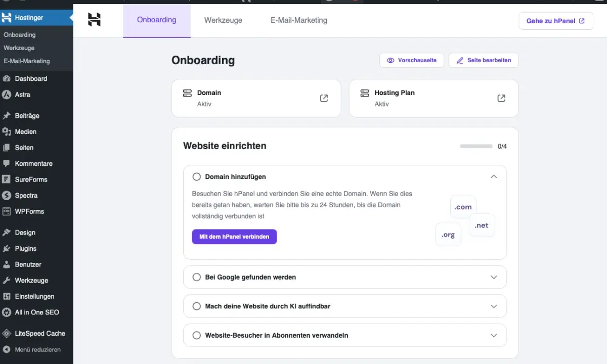This screenshot has height=364, width=607.
Task: Switch to the E-Mail-Marketing tab
Action: point(298,20)
